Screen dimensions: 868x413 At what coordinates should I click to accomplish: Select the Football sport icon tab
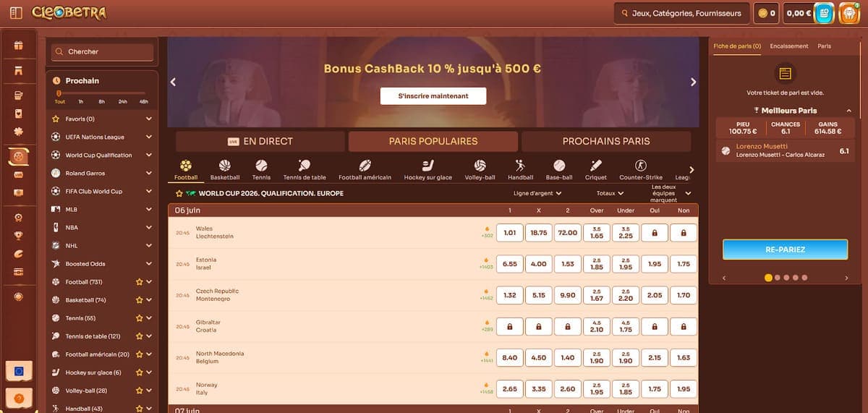click(x=186, y=171)
